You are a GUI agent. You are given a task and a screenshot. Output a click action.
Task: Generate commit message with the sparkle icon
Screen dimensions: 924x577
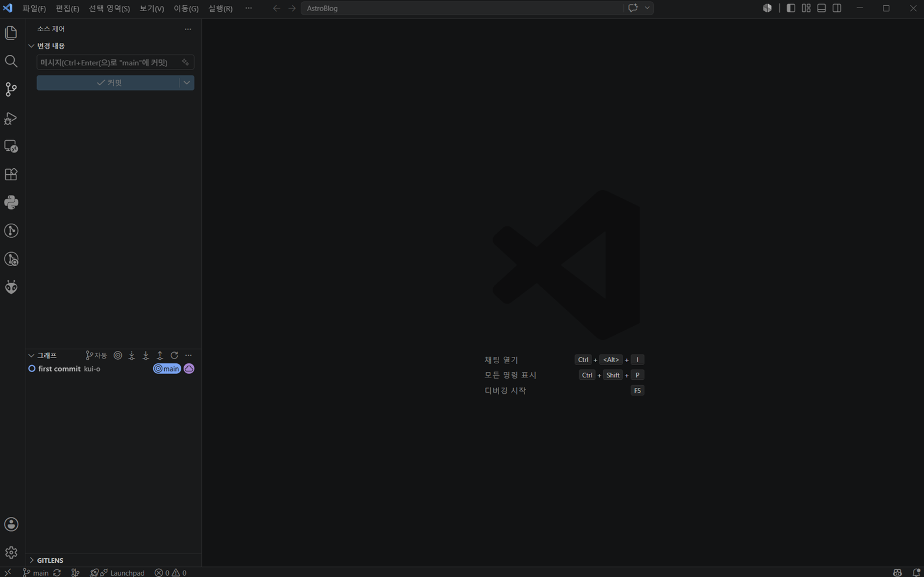tap(185, 62)
